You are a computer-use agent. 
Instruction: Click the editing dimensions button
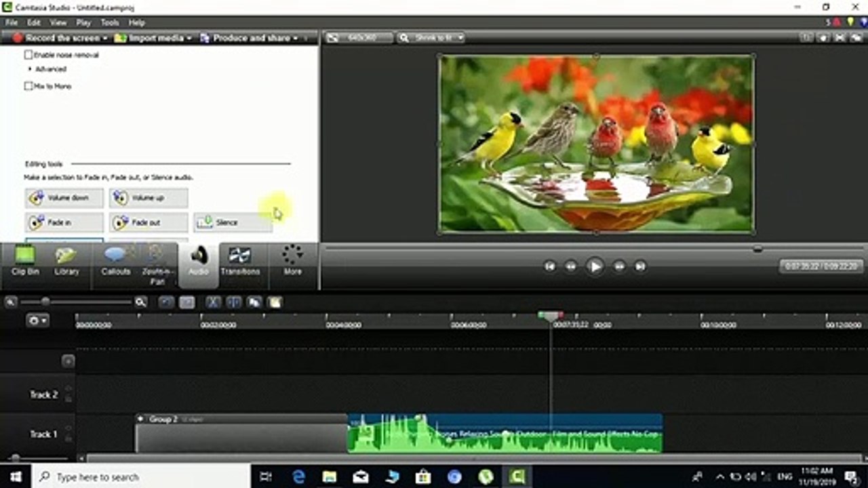[x=359, y=38]
